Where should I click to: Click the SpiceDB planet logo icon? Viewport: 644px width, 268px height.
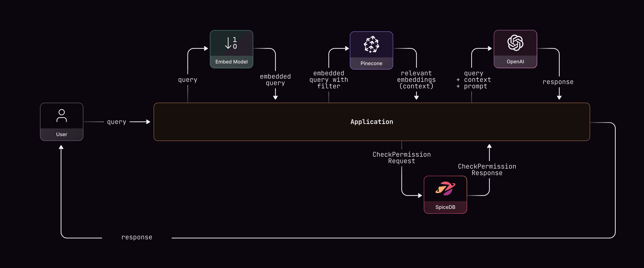(445, 188)
